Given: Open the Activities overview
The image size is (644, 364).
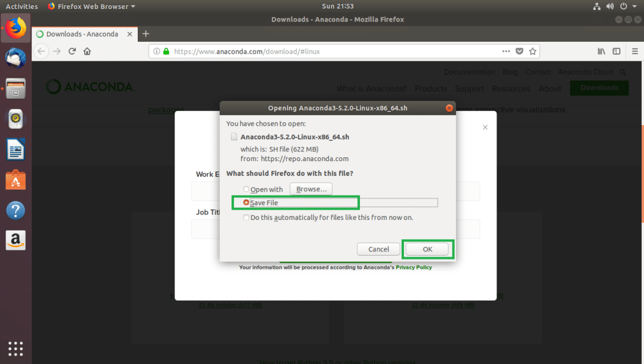Looking at the screenshot, I should click(x=21, y=6).
